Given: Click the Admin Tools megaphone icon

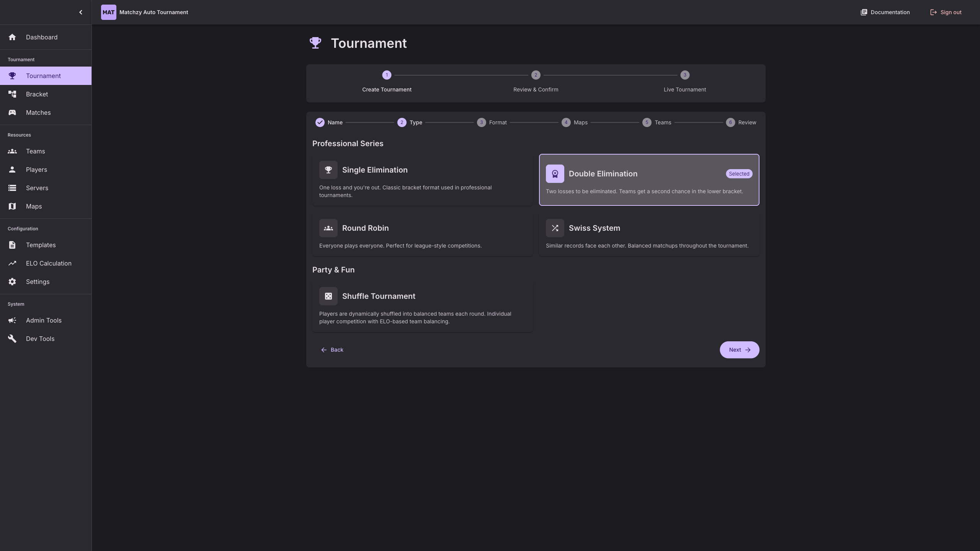Looking at the screenshot, I should tap(12, 320).
